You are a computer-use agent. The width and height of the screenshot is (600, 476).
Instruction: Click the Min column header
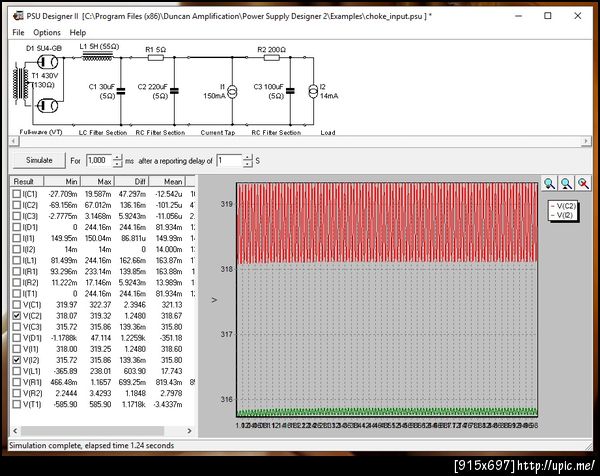62,181
